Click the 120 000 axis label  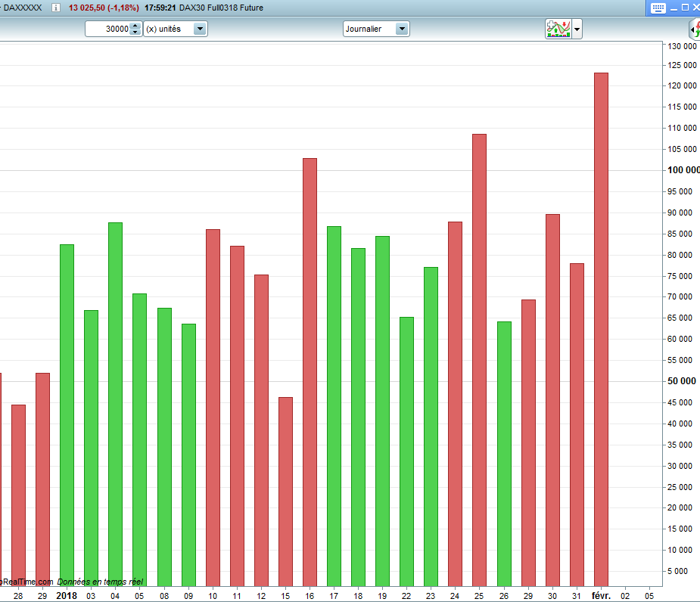click(x=682, y=85)
